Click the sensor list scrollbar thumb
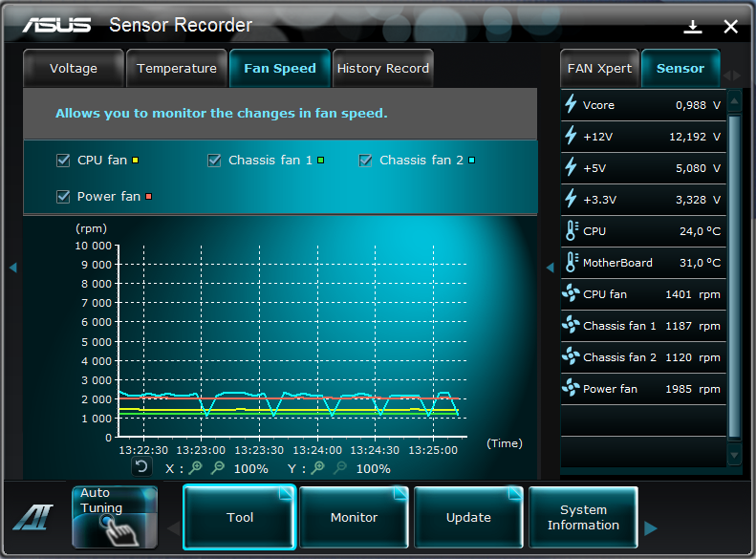This screenshot has width=756, height=559. tap(734, 277)
